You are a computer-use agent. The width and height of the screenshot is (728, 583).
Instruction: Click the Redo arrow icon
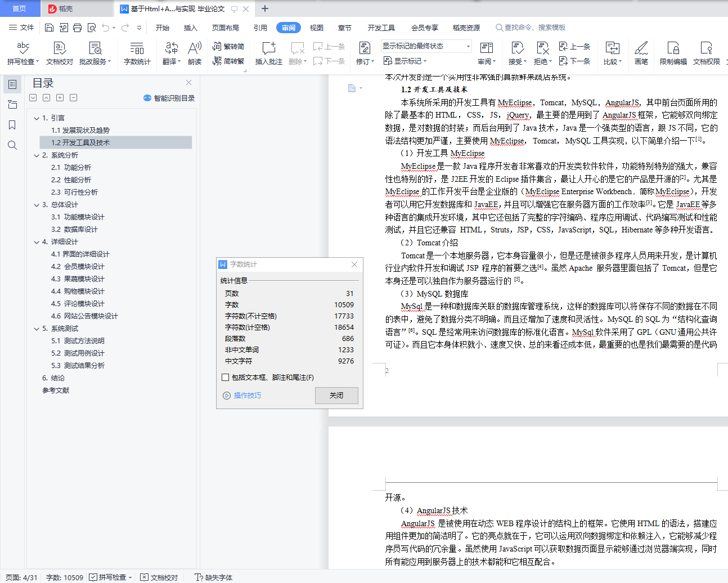(x=125, y=28)
